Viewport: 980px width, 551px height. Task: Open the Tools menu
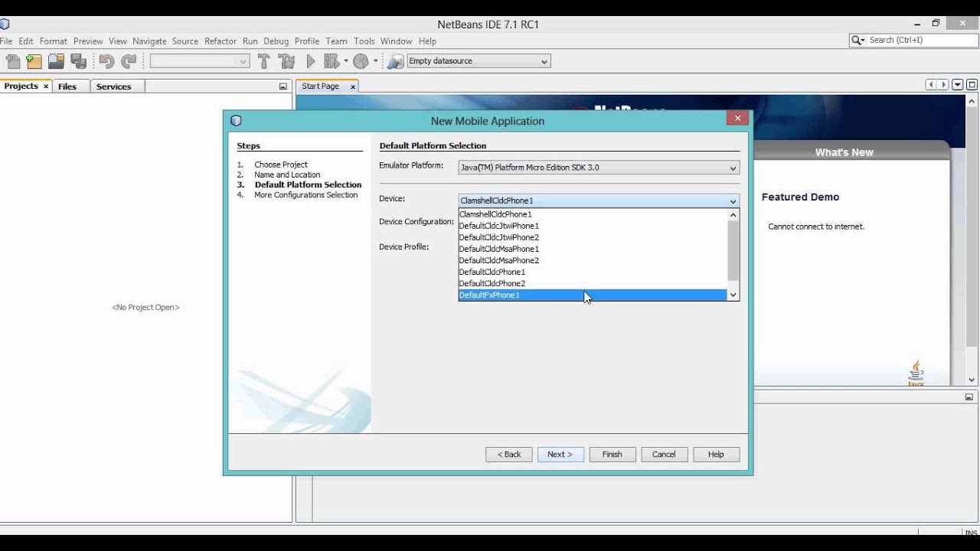(x=364, y=41)
